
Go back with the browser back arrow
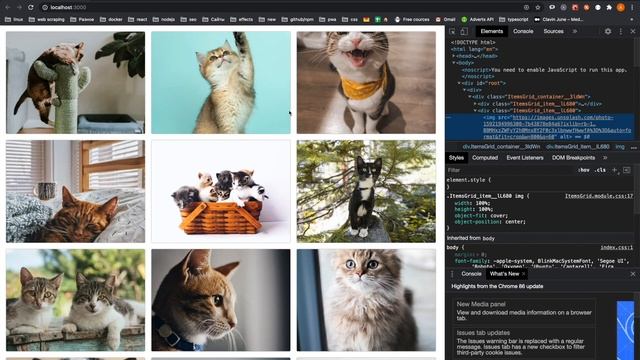(x=7, y=7)
